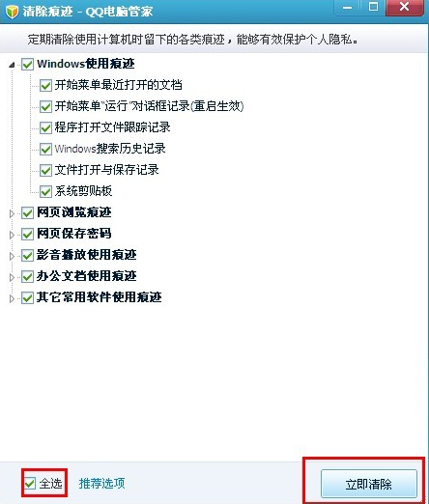Screen dimensions: 429x504
Task: Expand the 办公文档使用痕迹 node
Action: click(x=12, y=277)
